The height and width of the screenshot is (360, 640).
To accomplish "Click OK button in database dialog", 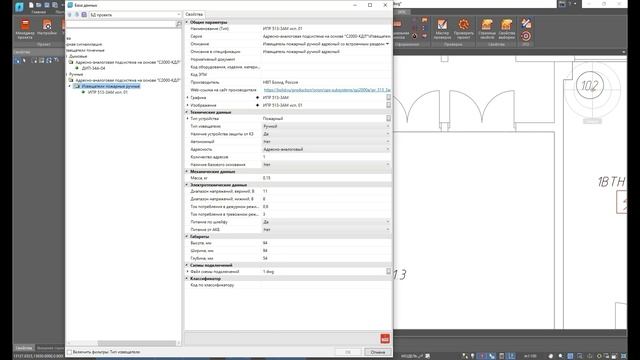I will [x=348, y=352].
